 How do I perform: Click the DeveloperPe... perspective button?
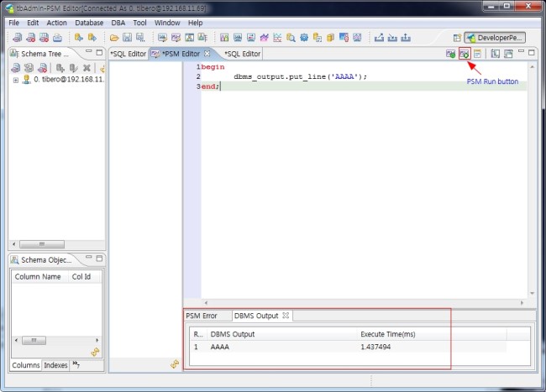coord(495,38)
